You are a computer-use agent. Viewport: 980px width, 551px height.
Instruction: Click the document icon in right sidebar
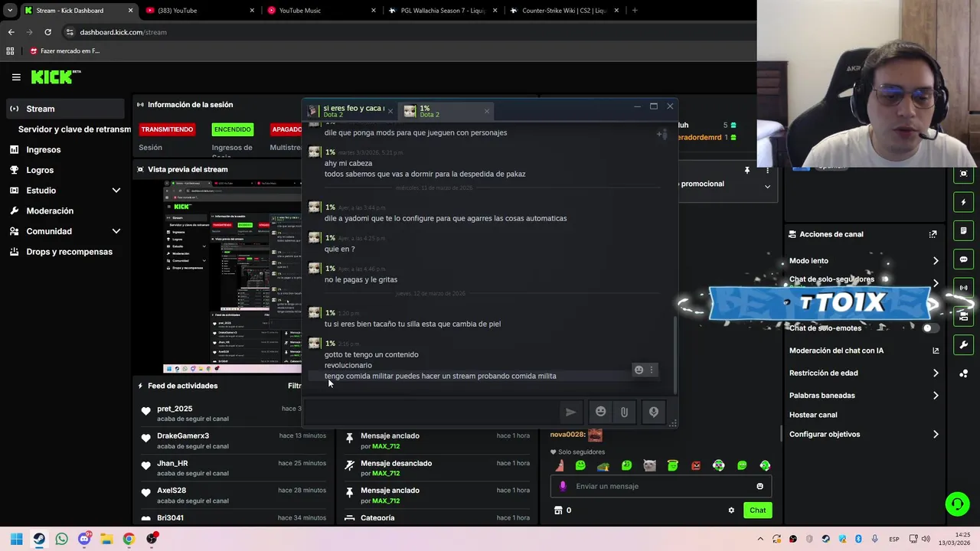963,230
